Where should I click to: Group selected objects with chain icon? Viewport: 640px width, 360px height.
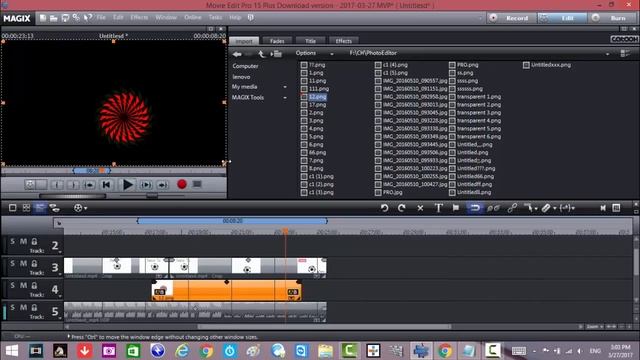pos(512,208)
